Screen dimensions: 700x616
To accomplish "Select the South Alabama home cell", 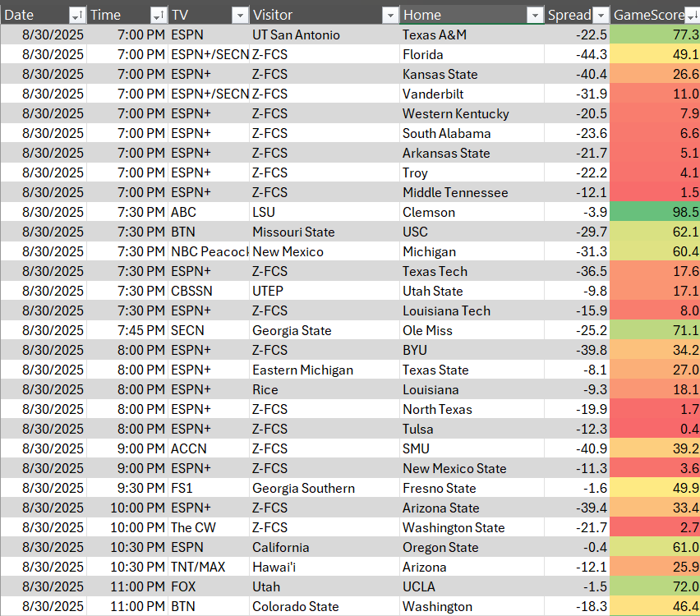I will coord(472,133).
